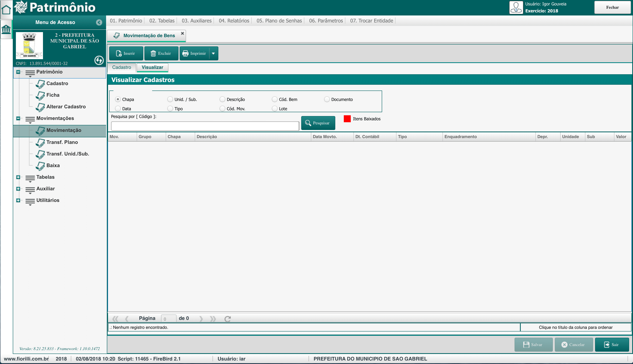Select the Data radio option
The image size is (633, 364).
(118, 109)
